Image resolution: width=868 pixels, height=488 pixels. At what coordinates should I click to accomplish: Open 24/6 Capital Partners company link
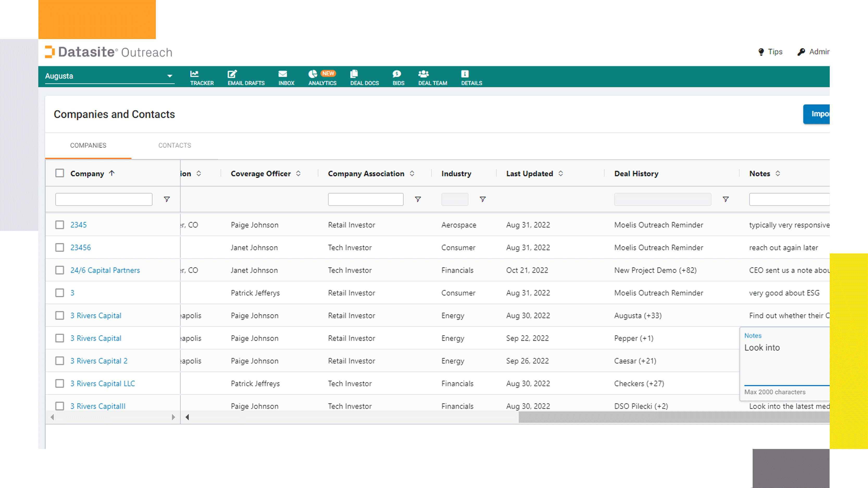105,270
